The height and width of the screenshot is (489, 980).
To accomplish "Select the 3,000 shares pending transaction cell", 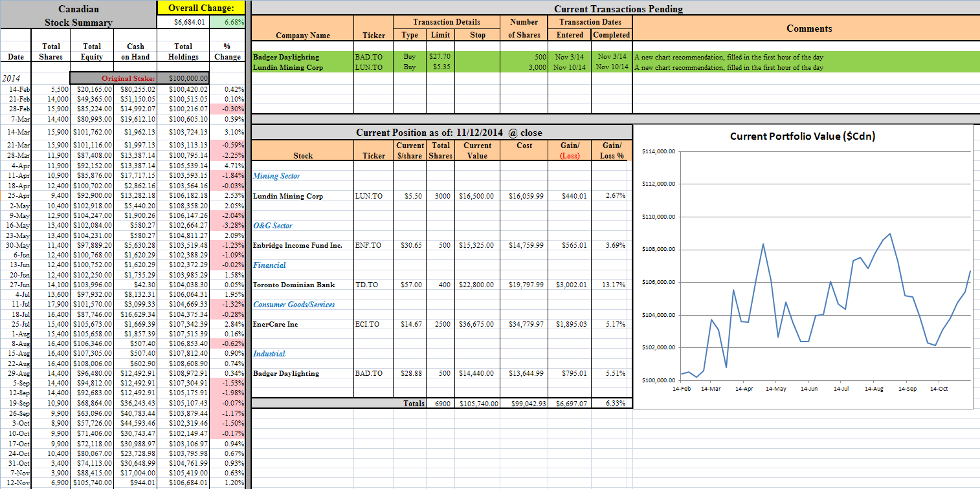I will (524, 67).
